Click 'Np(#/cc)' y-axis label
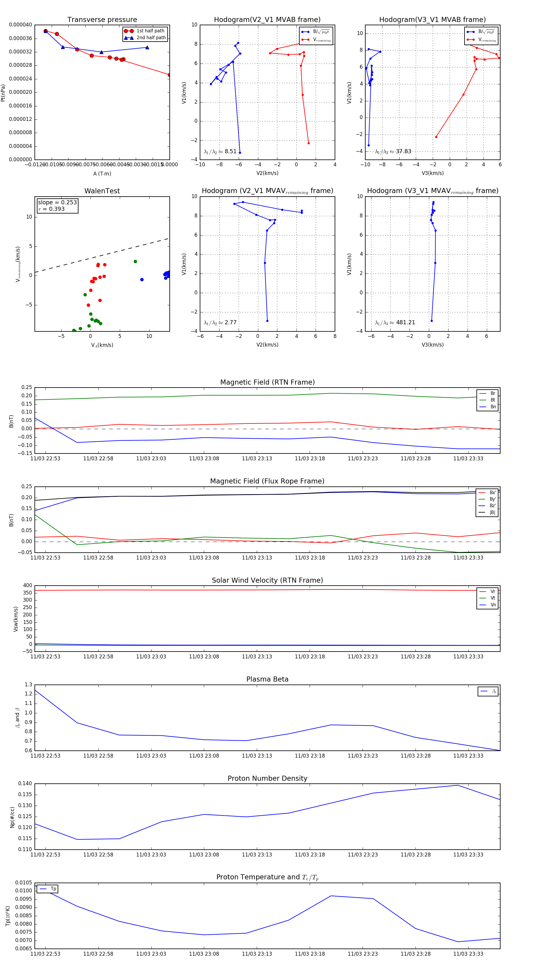The image size is (535, 980). [x=12, y=817]
